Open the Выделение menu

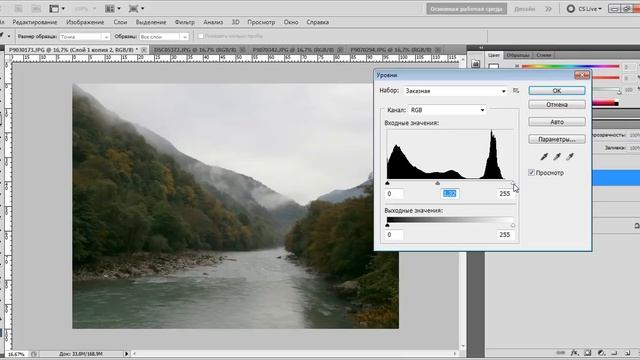point(151,22)
